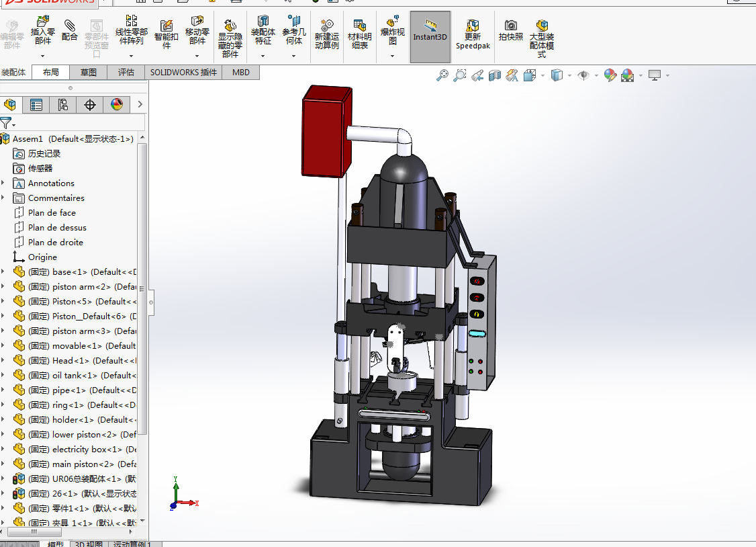Image resolution: width=756 pixels, height=547 pixels.
Task: Toggle Hide/Show Items eye icon
Action: [x=583, y=75]
